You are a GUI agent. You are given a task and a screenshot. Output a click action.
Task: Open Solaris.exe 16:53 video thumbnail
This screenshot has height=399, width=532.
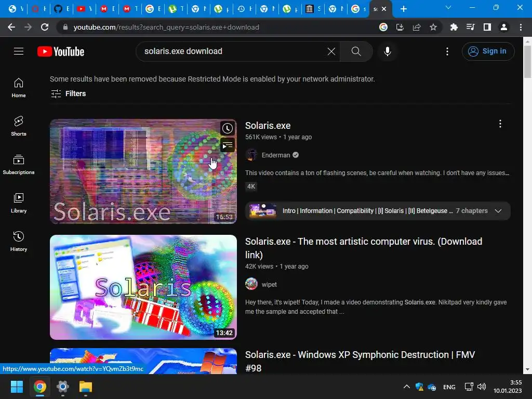[143, 171]
